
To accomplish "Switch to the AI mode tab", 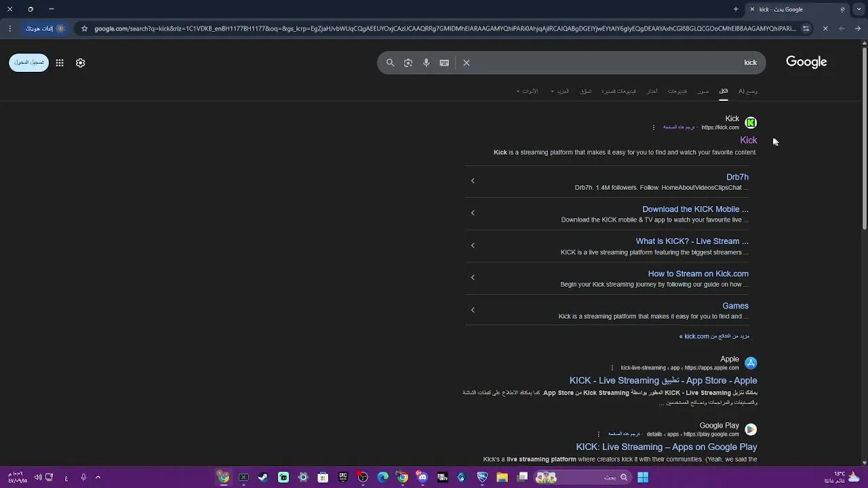I will coord(748,91).
